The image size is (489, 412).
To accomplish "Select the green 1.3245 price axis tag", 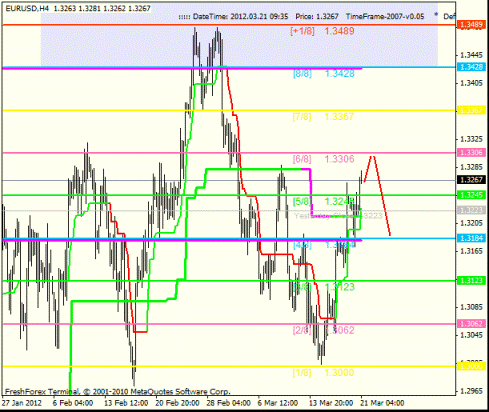I will (471, 195).
